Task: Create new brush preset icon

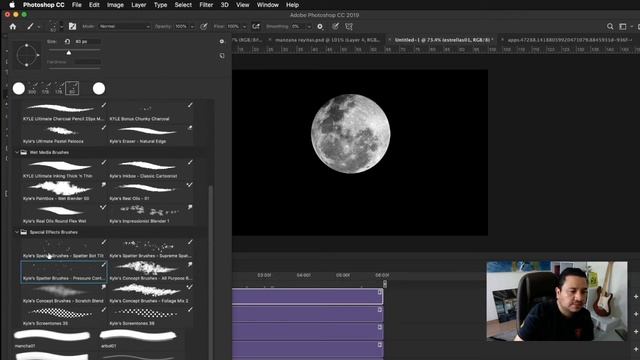Action: tap(222, 56)
